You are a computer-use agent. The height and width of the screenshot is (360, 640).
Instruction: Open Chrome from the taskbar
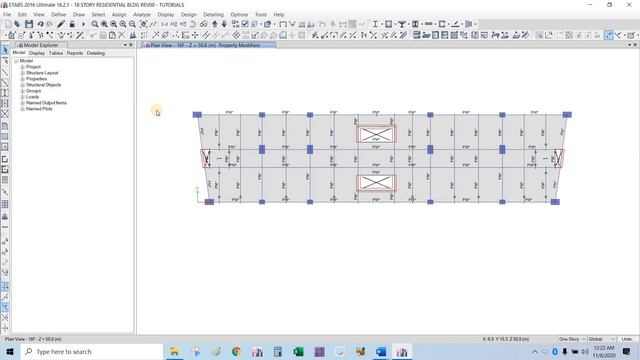pyautogui.click(x=236, y=351)
